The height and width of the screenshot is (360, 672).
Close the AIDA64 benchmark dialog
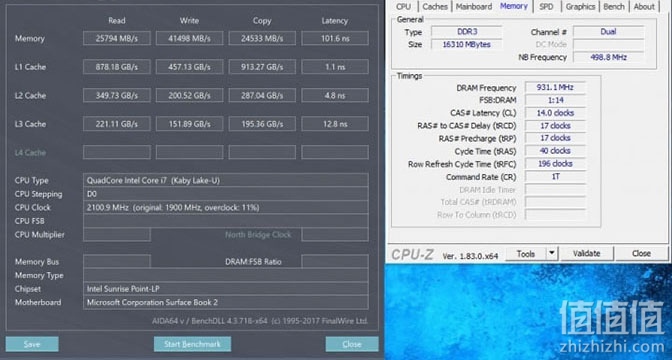point(352,344)
